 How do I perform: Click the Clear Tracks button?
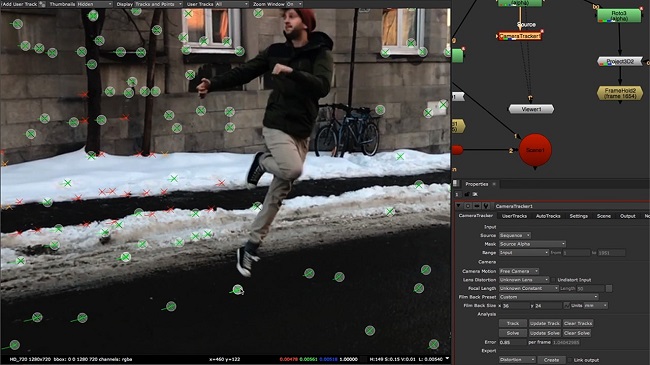578,323
